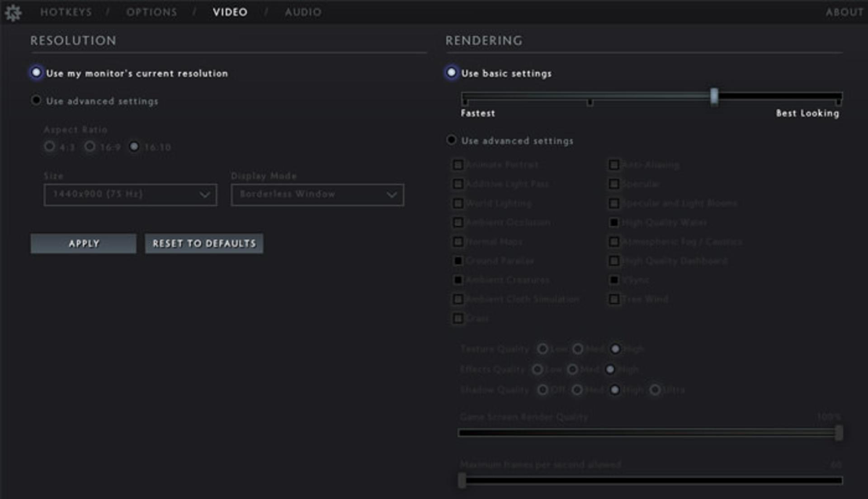
Task: Select the Video tab
Action: [230, 12]
